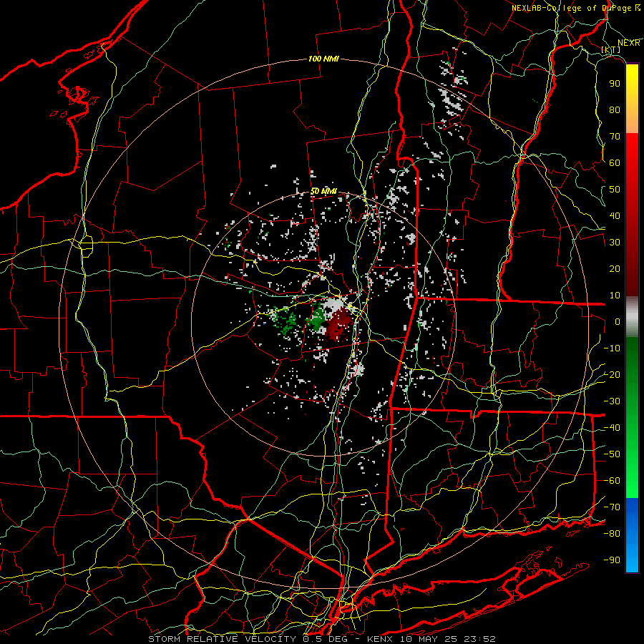The image size is (644, 644).
Task: Click the '20' value on the velocity scale
Action: pos(615,269)
